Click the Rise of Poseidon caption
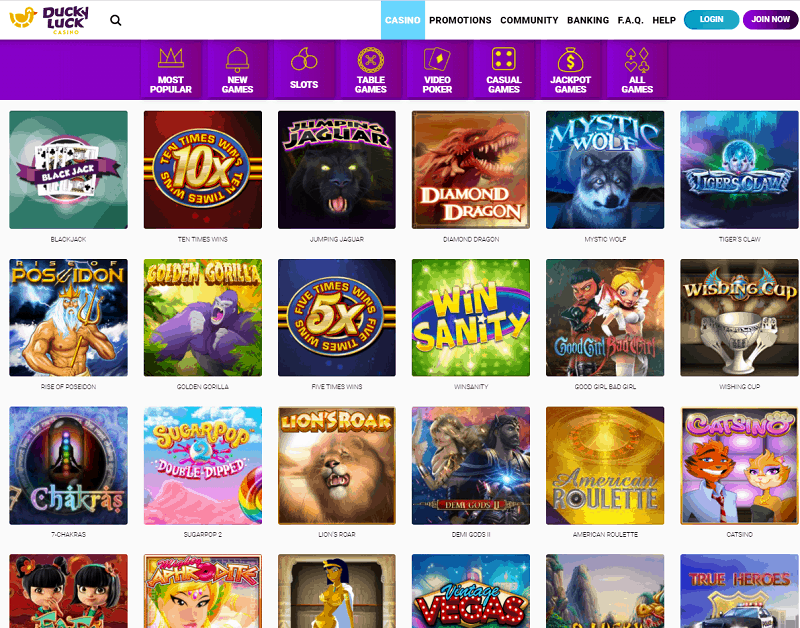 (68, 387)
